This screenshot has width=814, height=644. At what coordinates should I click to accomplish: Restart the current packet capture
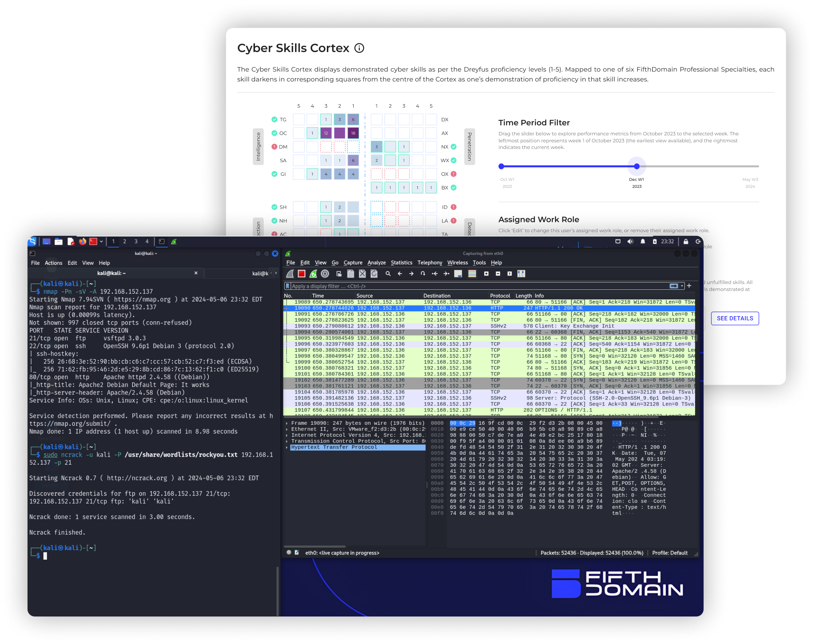(x=313, y=274)
